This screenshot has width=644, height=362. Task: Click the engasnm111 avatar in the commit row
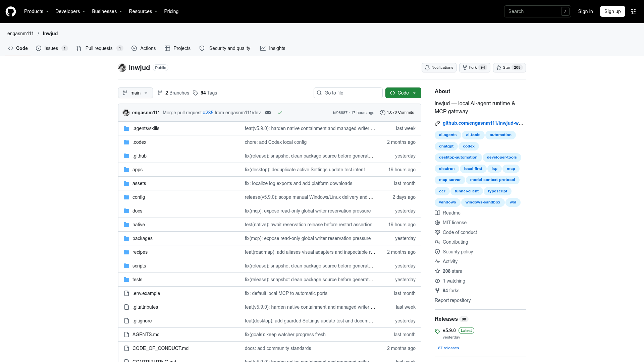(x=126, y=113)
